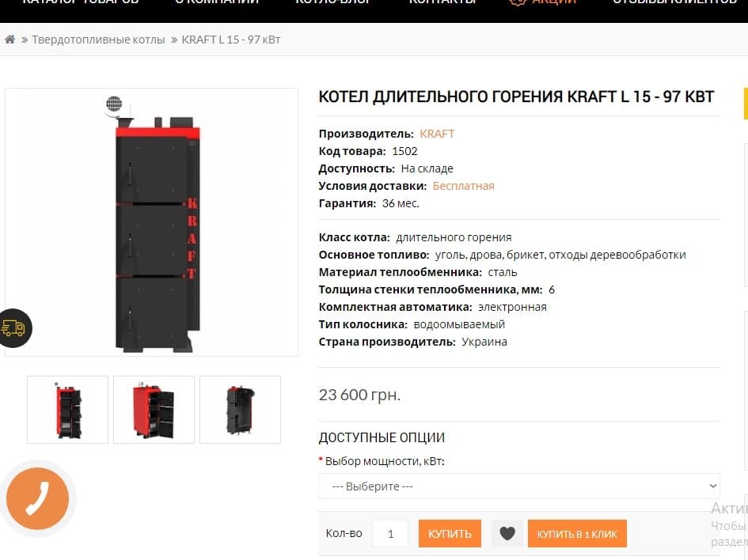Open the КАТАЛОГ ТОВАРОВ menu item

(x=81, y=2)
